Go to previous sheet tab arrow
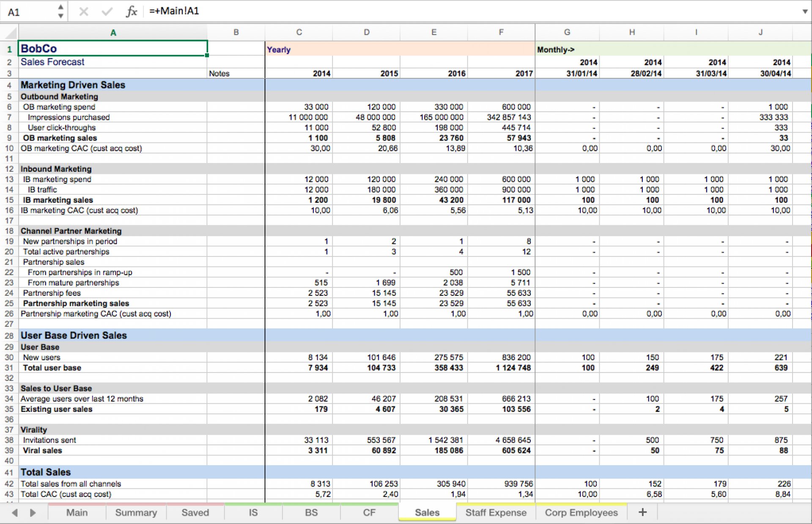812x524 pixels. point(15,513)
